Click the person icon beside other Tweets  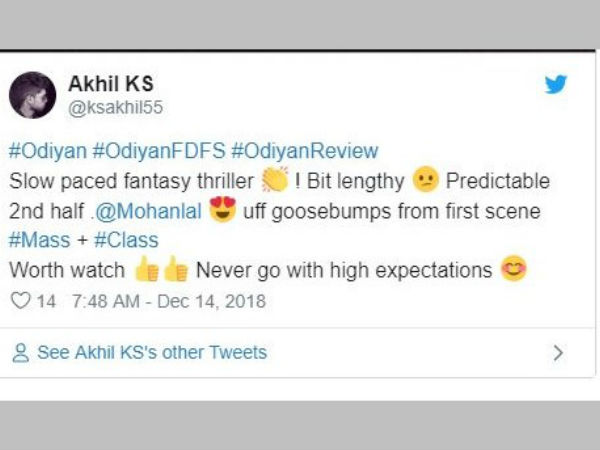(x=20, y=352)
